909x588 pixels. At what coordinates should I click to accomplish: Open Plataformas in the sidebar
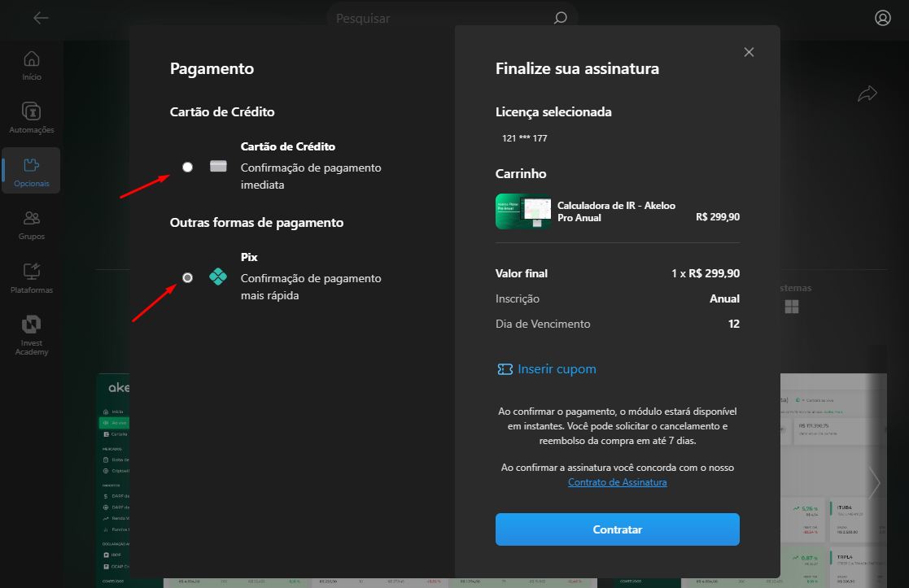click(x=32, y=278)
